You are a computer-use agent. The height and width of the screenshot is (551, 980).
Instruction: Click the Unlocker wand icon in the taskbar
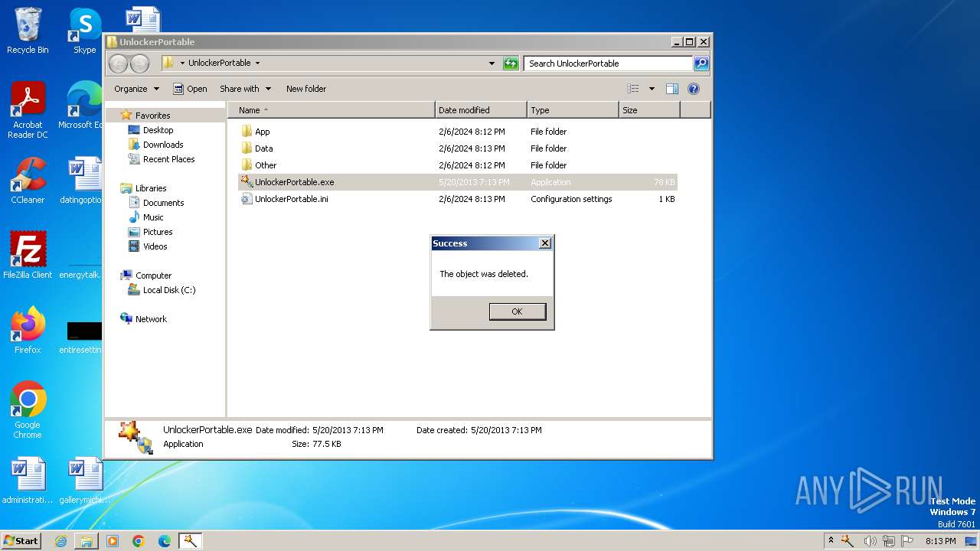pyautogui.click(x=190, y=541)
